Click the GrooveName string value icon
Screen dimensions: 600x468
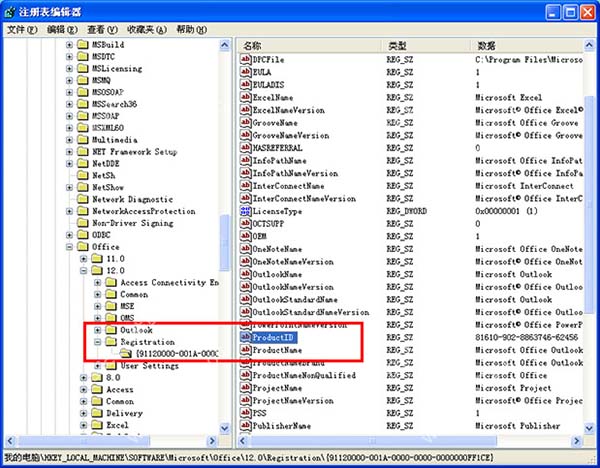[245, 122]
